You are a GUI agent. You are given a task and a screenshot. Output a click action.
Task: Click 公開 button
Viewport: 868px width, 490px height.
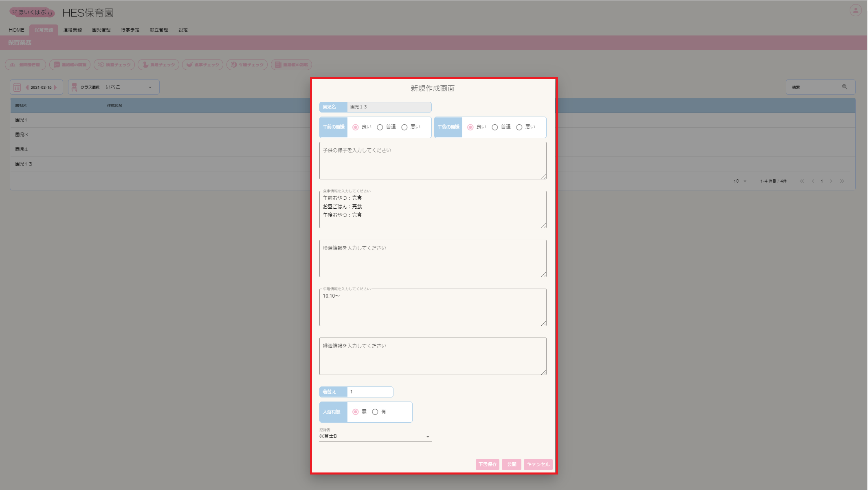coord(512,464)
